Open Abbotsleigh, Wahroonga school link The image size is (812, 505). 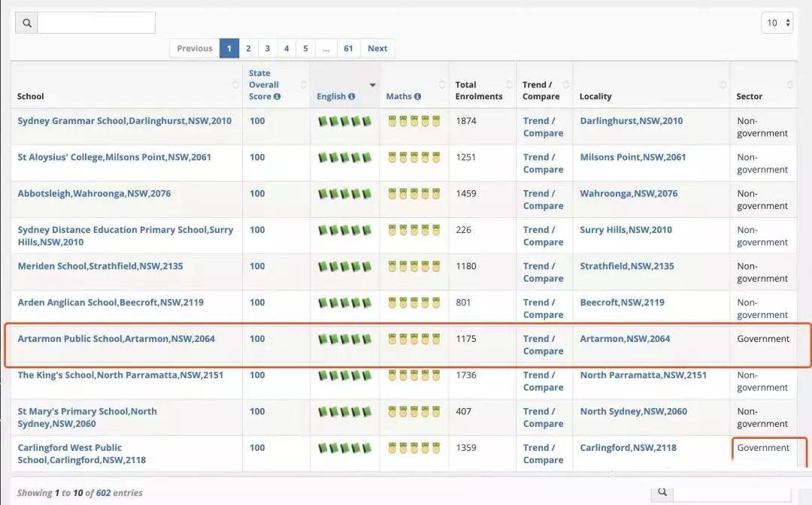(94, 194)
